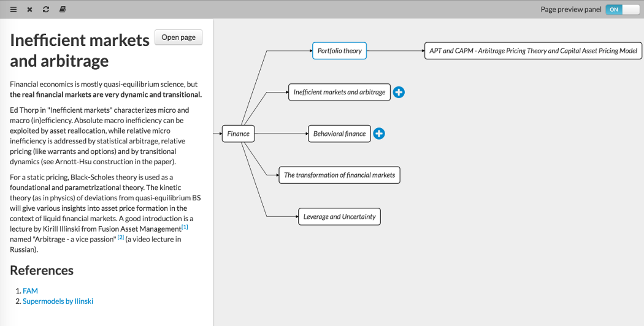Select The transformation of financial markets node
The height and width of the screenshot is (326, 644).
339,175
